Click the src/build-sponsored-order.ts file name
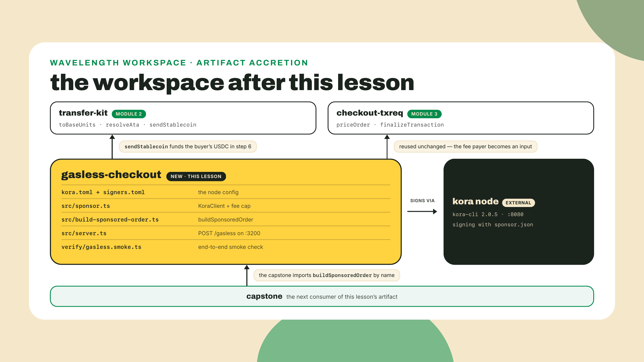This screenshot has width=644, height=362. click(110, 220)
